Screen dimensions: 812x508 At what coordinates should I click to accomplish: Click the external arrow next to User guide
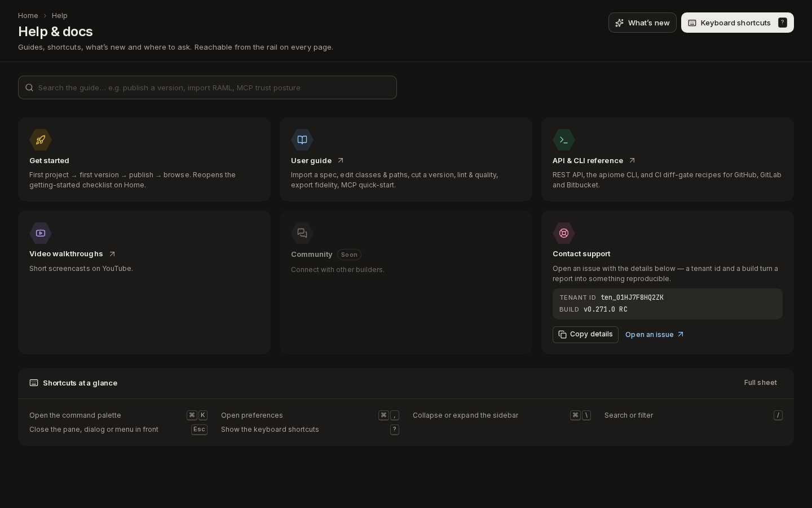tap(340, 161)
